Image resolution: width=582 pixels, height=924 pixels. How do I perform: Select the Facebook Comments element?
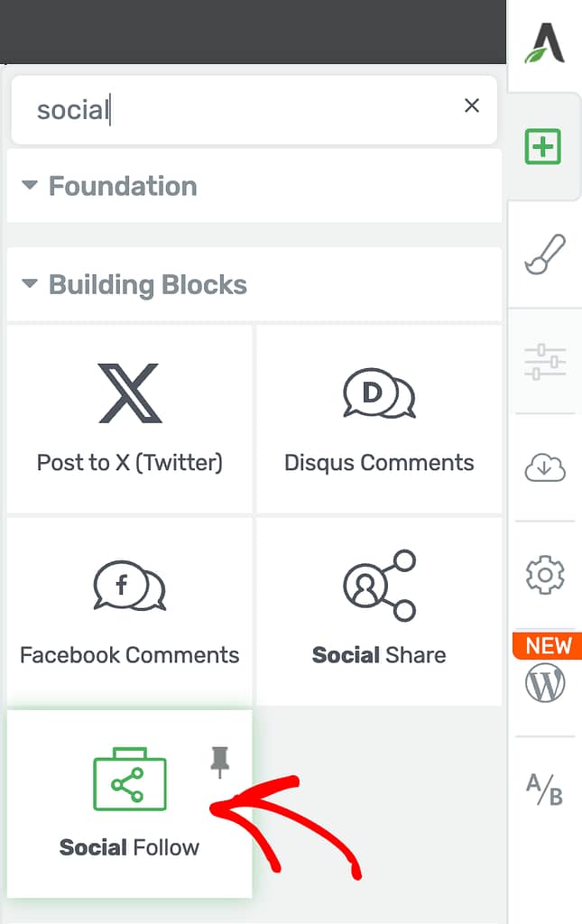(130, 612)
